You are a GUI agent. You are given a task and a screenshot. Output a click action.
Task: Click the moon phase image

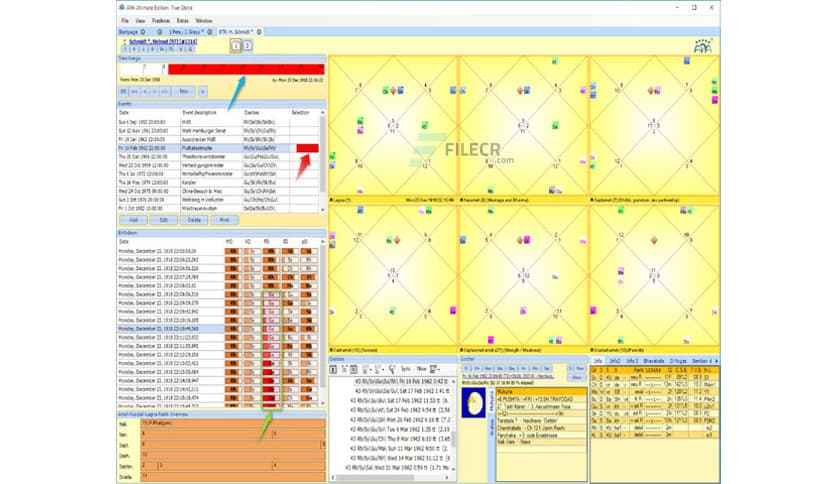click(473, 403)
